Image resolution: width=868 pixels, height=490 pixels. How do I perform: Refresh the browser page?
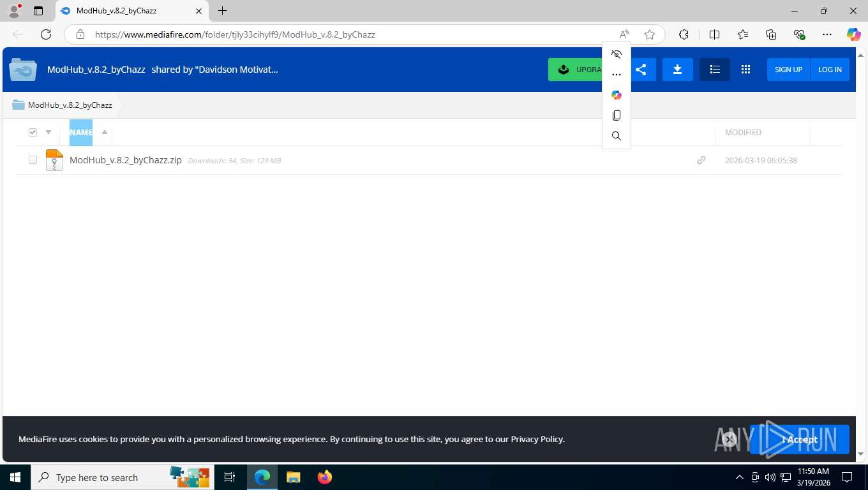pos(46,34)
